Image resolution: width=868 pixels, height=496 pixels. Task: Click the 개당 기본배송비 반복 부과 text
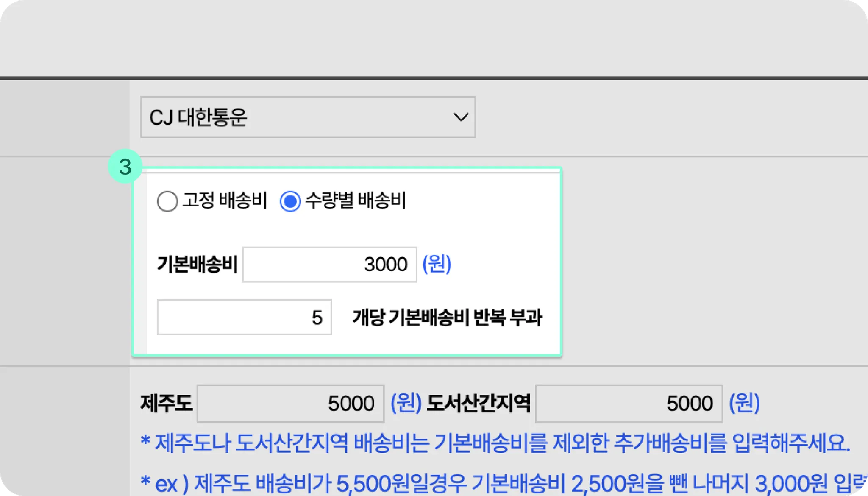447,318
